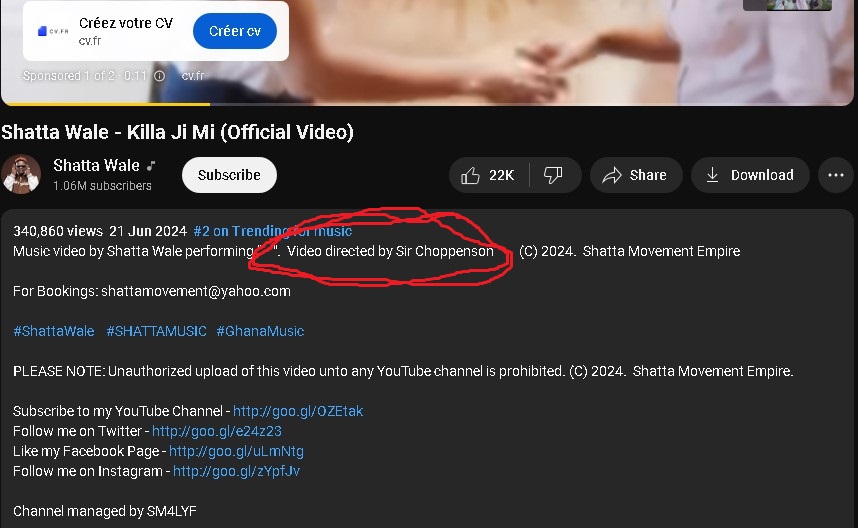Open the #ShattaWale hashtag
The height and width of the screenshot is (528, 858).
coord(53,331)
